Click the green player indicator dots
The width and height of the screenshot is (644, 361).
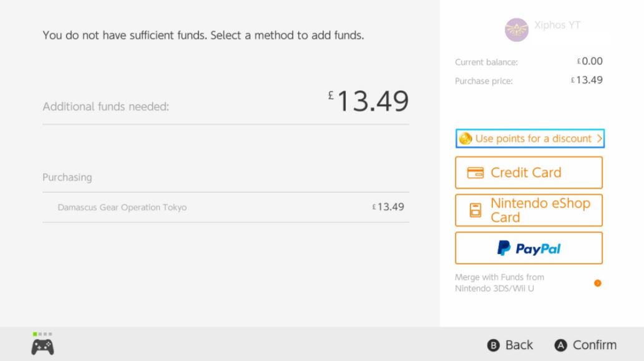coord(42,334)
